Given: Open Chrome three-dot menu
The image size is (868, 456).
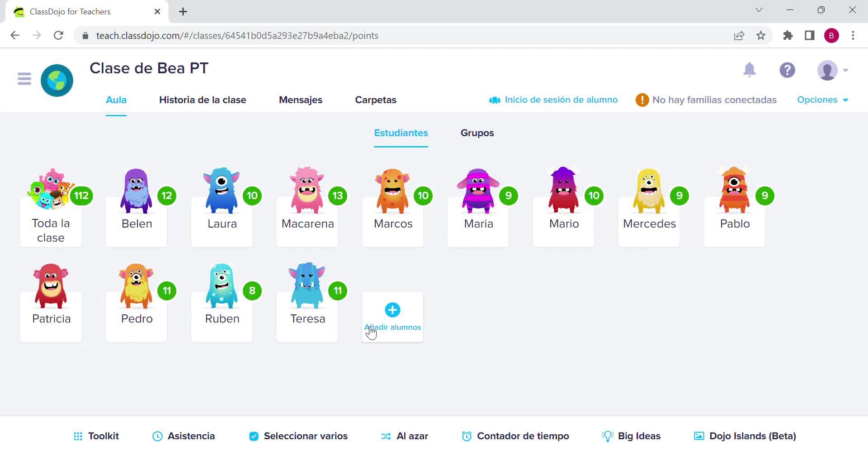Looking at the screenshot, I should tap(853, 35).
